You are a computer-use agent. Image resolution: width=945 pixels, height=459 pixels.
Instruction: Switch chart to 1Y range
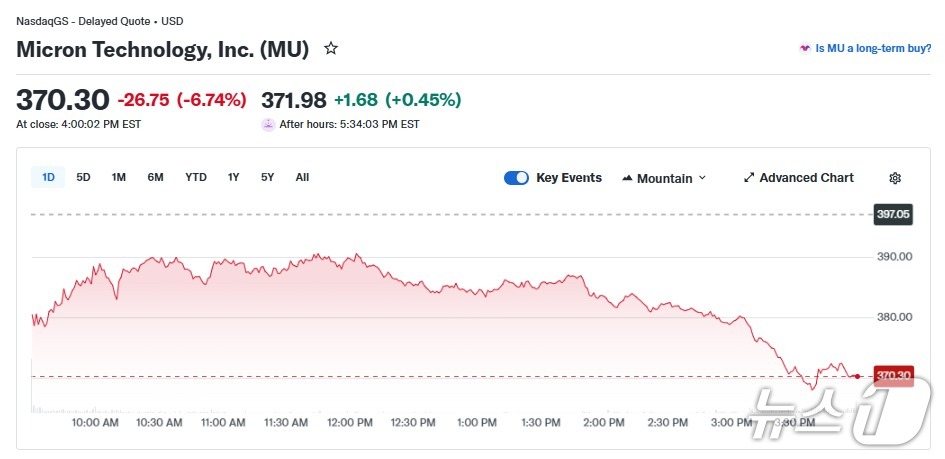coord(233,177)
